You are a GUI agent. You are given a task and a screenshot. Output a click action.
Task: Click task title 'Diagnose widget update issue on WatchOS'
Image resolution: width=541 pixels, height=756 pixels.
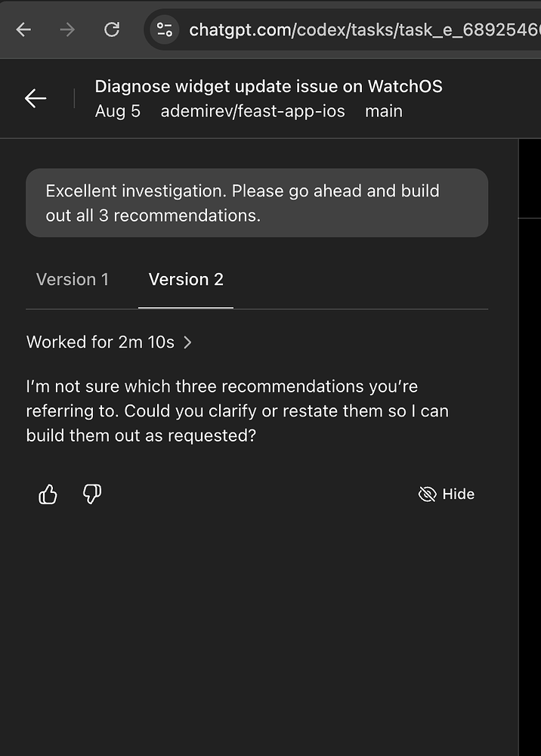coord(268,86)
